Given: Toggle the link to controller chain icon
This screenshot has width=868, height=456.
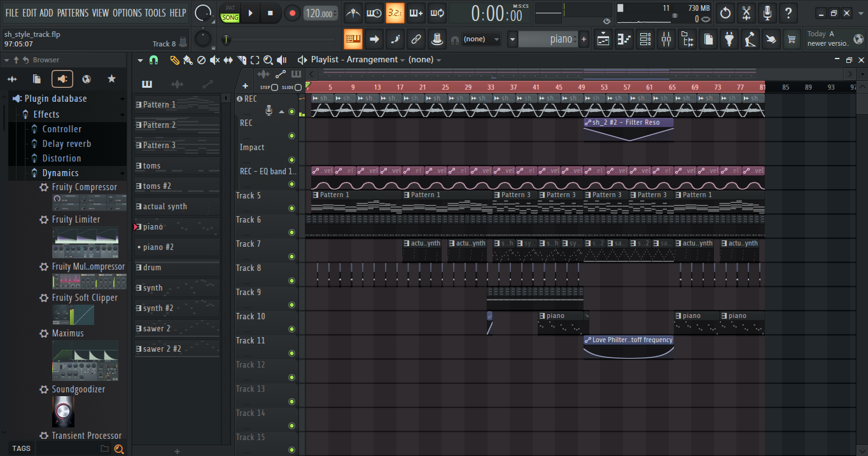Looking at the screenshot, I should pyautogui.click(x=416, y=39).
